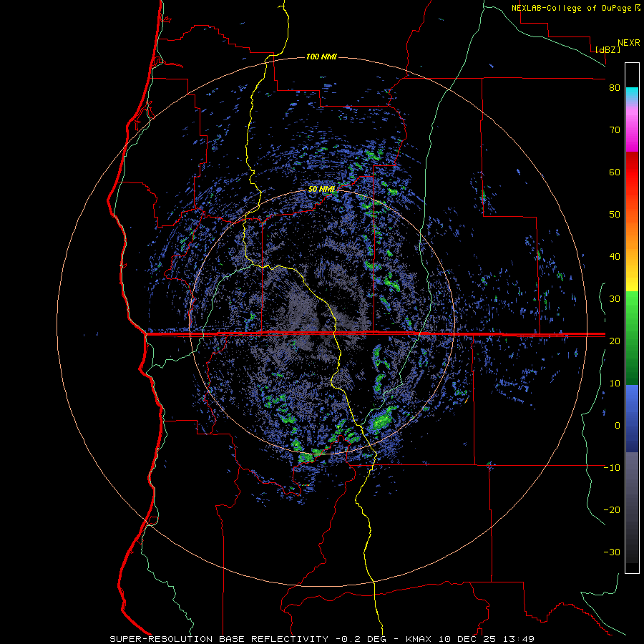The width and height of the screenshot is (644, 644).
Task: Click the 30 value on the dBZ scale
Action: coord(615,299)
